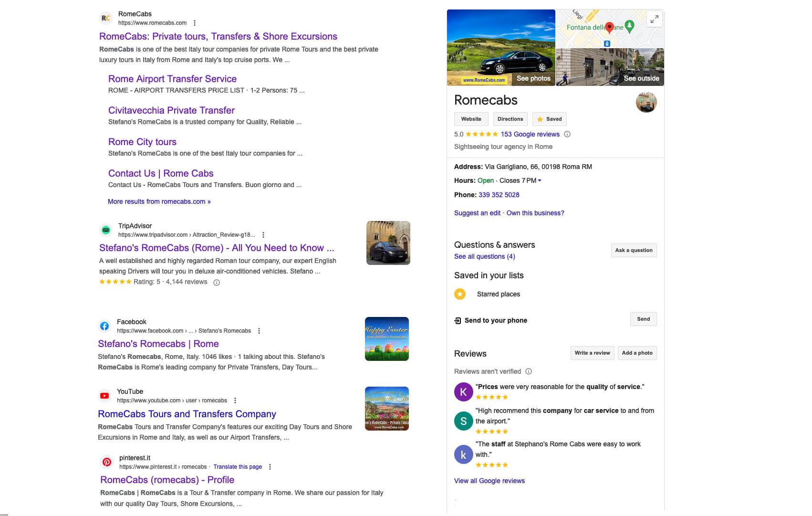
Task: Click the TripAdvisor owl favicon
Action: coord(106,230)
